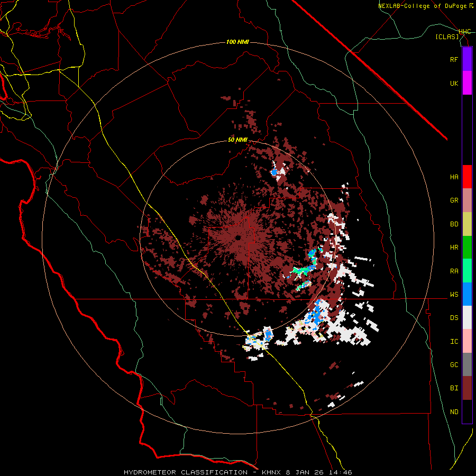Screen dimensions: 476x476
Task: Click the GC gray legend swatch
Action: (x=467, y=364)
